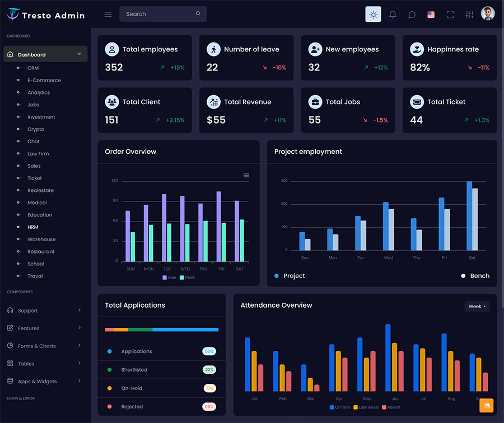Screen dimensions: 504x423
Task: Open theme customizer sliders icon
Action: coord(470,15)
